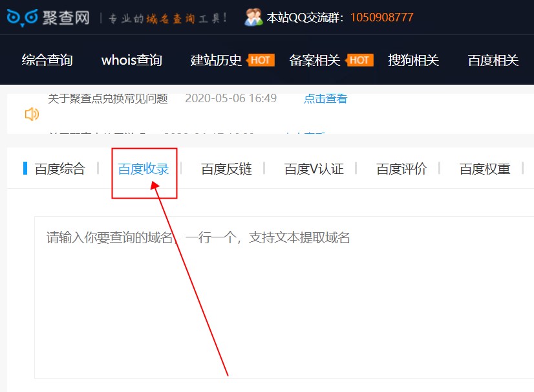Click the 点击查看 link

(x=325, y=98)
